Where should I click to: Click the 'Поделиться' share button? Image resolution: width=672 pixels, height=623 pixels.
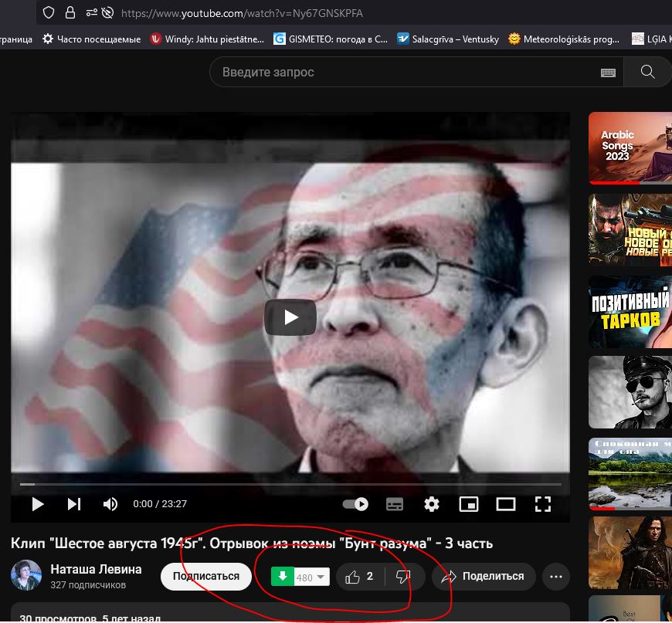(x=484, y=577)
